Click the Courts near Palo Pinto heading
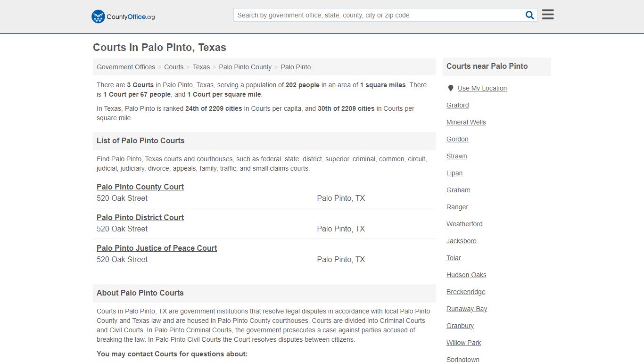The image size is (644, 362). (487, 66)
